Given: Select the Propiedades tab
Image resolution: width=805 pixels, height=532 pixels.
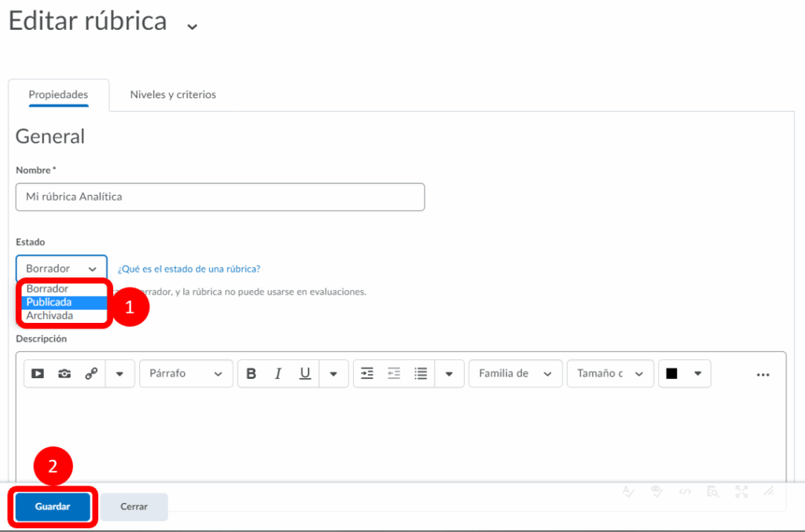Looking at the screenshot, I should pos(58,95).
